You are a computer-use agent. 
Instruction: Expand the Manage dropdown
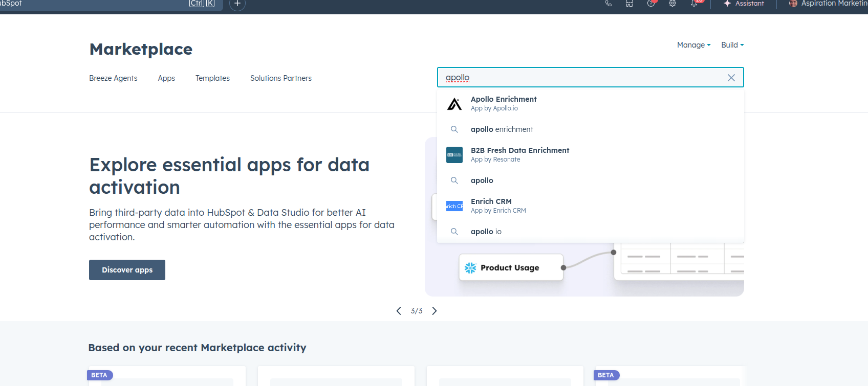click(693, 45)
